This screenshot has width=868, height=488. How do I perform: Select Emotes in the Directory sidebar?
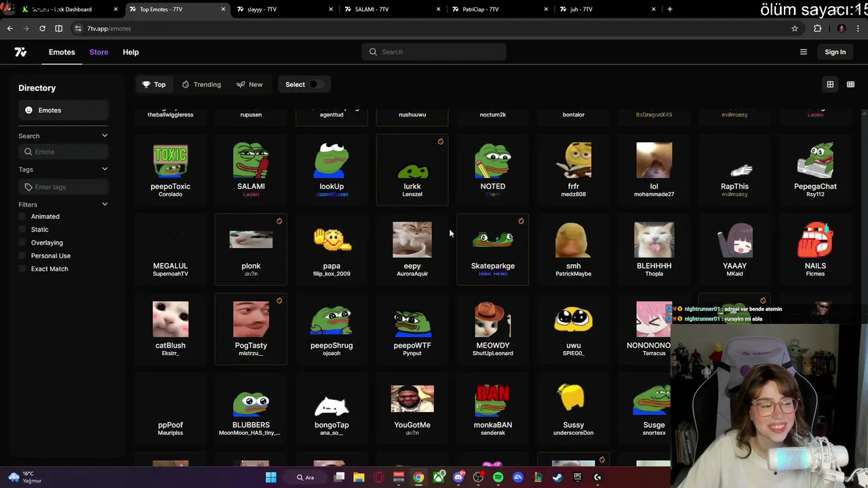pos(64,110)
